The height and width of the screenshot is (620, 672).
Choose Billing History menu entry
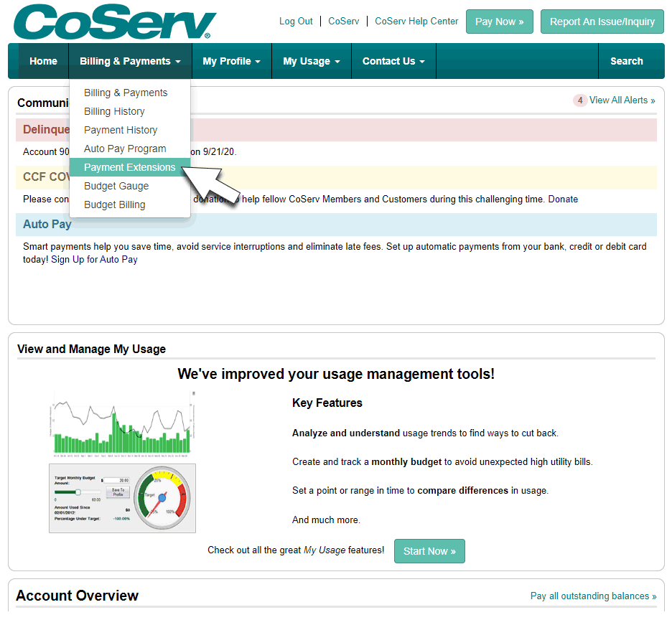coord(114,111)
